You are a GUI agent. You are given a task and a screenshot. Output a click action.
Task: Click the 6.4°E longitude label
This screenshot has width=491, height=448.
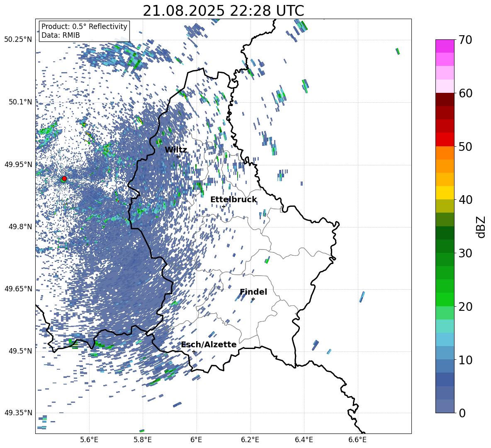click(304, 440)
